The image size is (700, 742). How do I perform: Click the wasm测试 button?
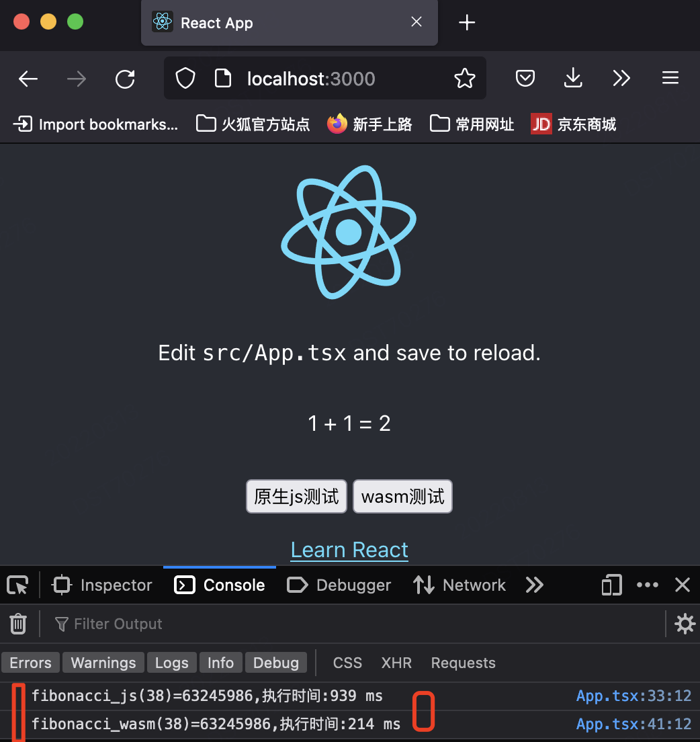pyautogui.click(x=402, y=497)
